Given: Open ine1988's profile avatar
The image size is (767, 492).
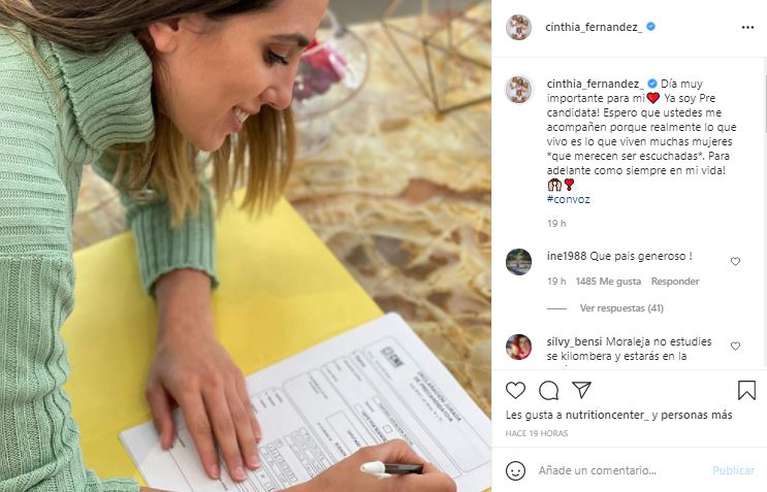Looking at the screenshot, I should coord(519,262).
